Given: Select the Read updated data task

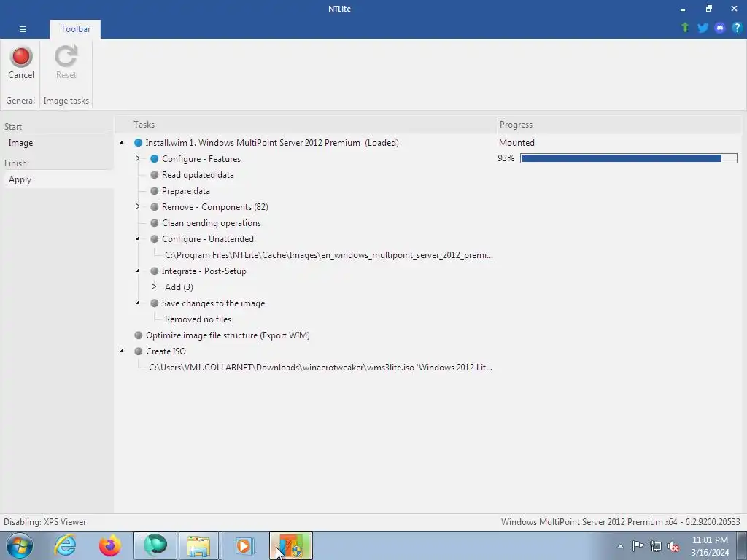Looking at the screenshot, I should coord(198,175).
